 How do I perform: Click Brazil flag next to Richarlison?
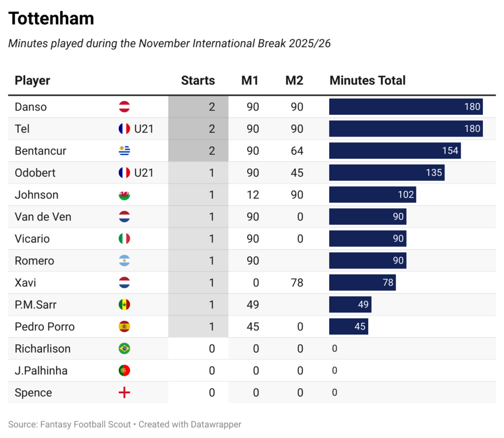[124, 349]
